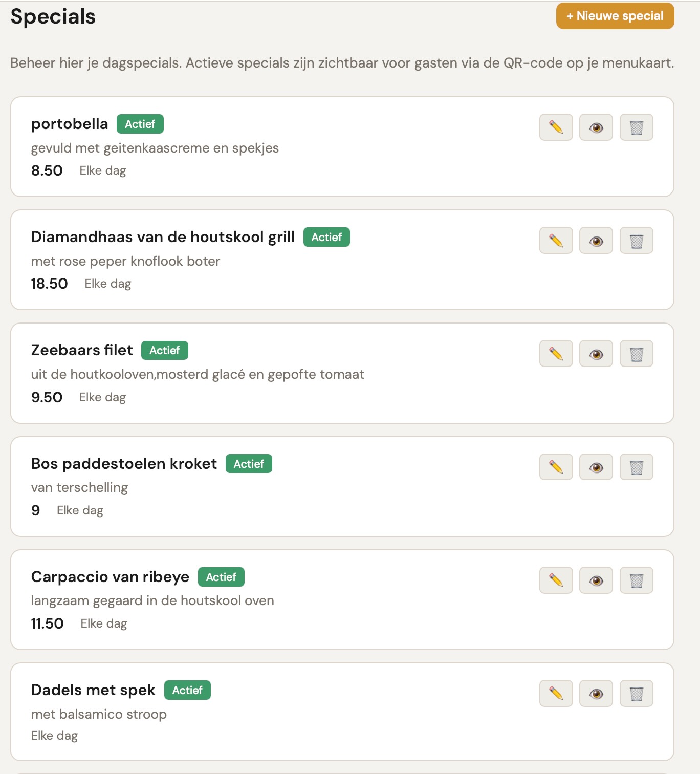
Task: Hide the Zeebaars filet special via eye icon
Action: 596,353
